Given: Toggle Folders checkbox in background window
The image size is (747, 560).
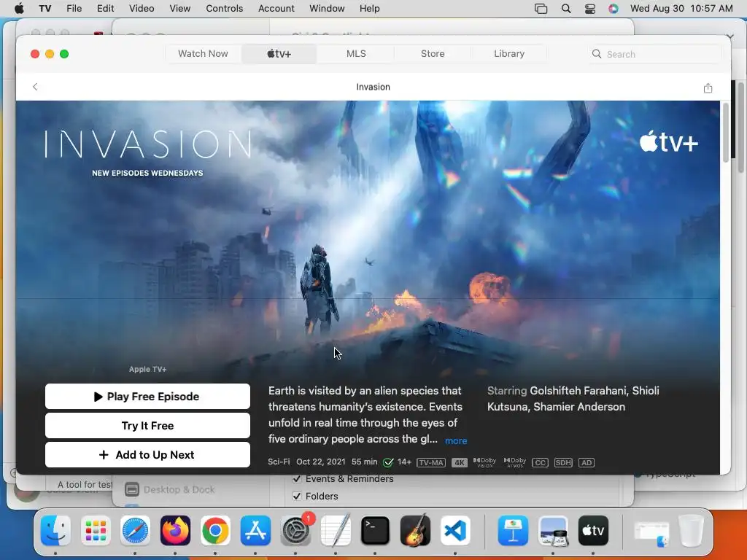Looking at the screenshot, I should pyautogui.click(x=297, y=496).
